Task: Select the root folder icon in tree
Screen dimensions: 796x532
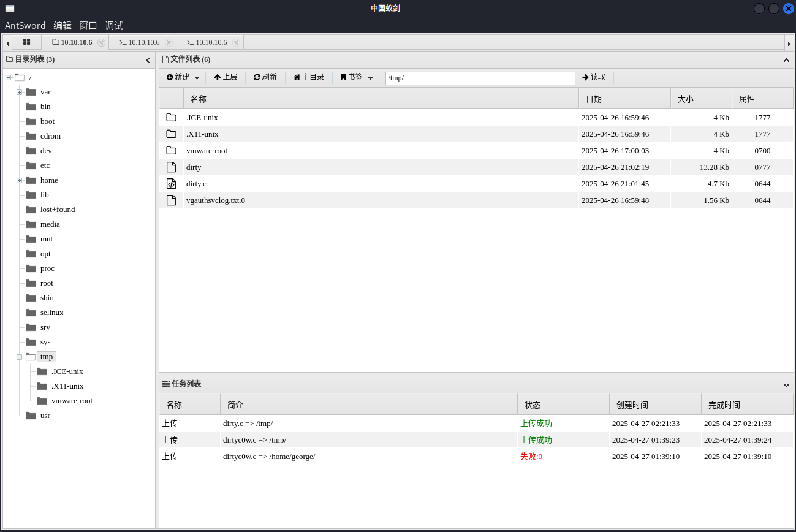Action: pyautogui.click(x=31, y=283)
